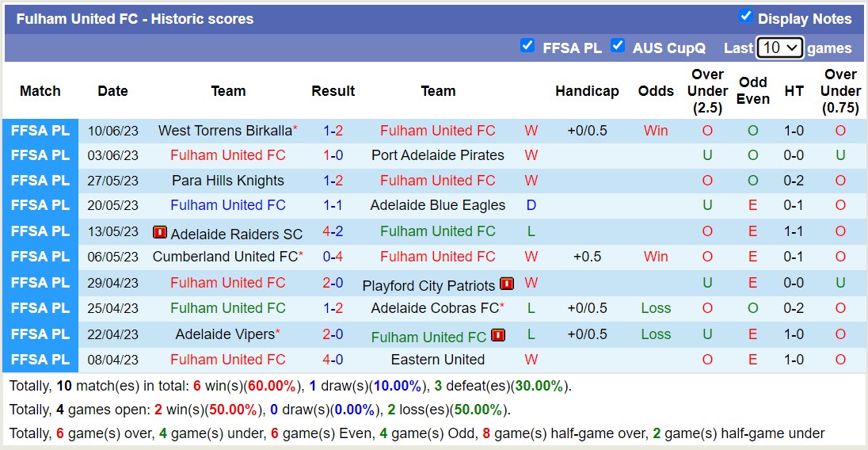Click the Fulham United FC - Historic scores title
The width and height of the screenshot is (868, 450).
pos(135,19)
